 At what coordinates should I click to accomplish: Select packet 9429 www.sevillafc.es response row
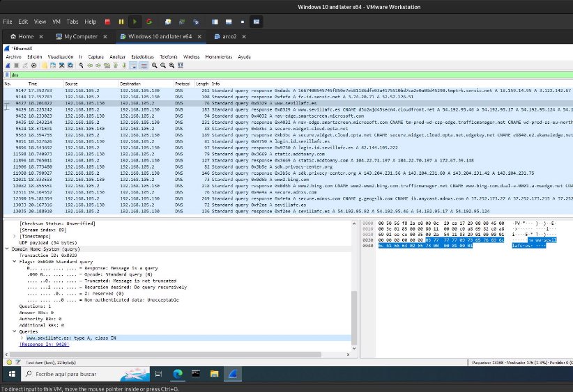[x=288, y=109]
